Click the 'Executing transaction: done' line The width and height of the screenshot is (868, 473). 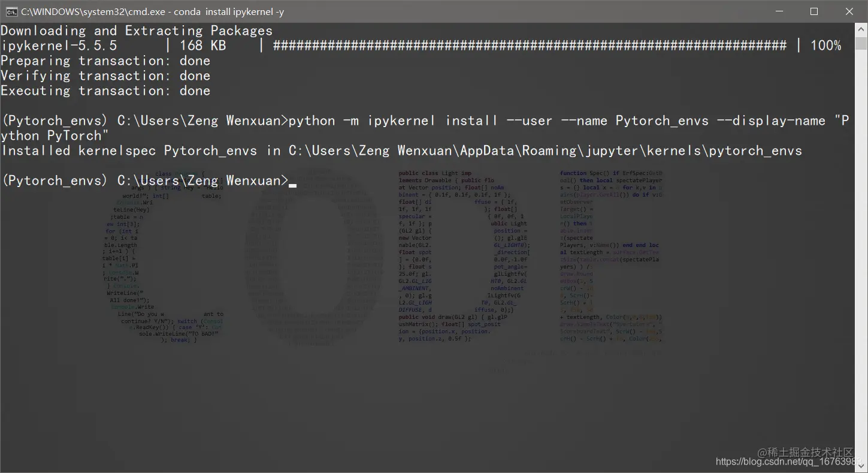(105, 91)
